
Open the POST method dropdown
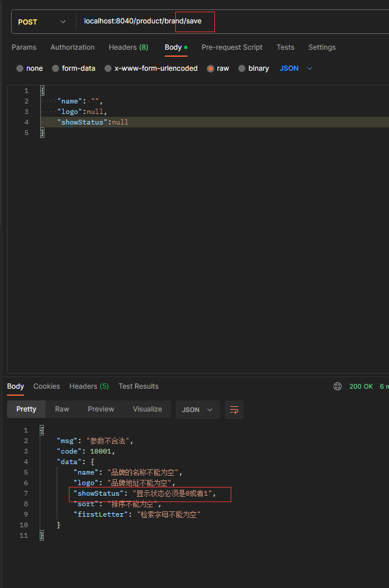[x=42, y=22]
